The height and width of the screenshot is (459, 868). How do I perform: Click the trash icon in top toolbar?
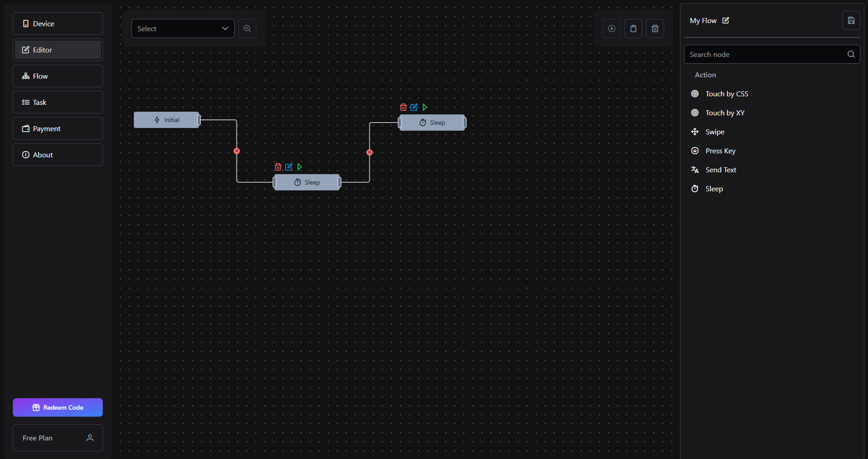tap(655, 28)
